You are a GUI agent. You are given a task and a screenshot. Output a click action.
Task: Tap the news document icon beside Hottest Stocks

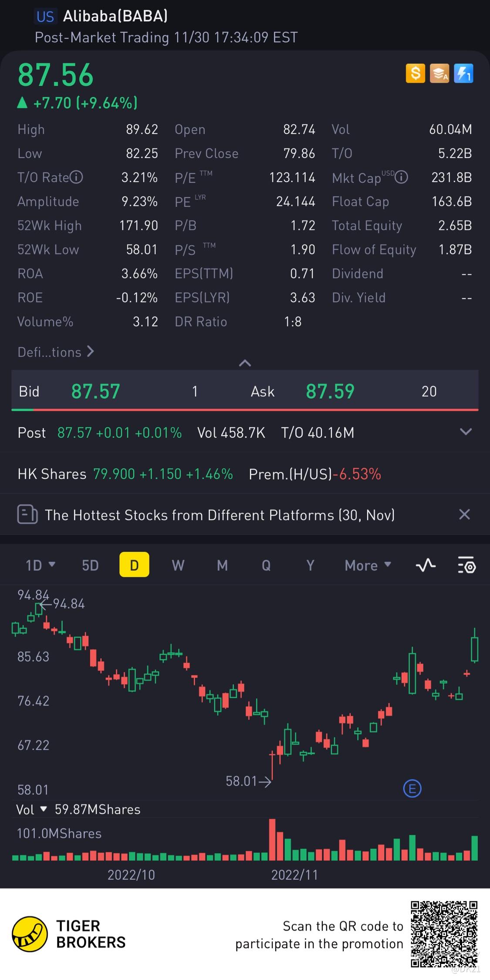[27, 514]
